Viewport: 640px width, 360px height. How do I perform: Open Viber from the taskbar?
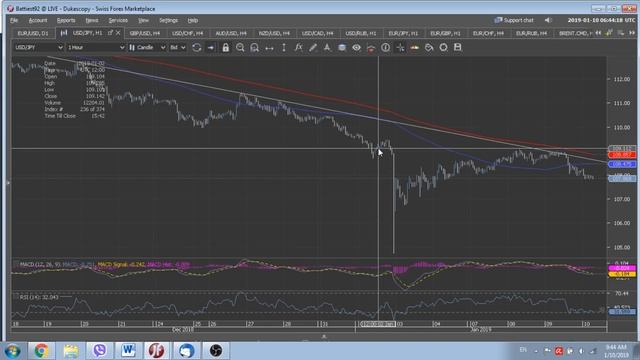[99, 351]
